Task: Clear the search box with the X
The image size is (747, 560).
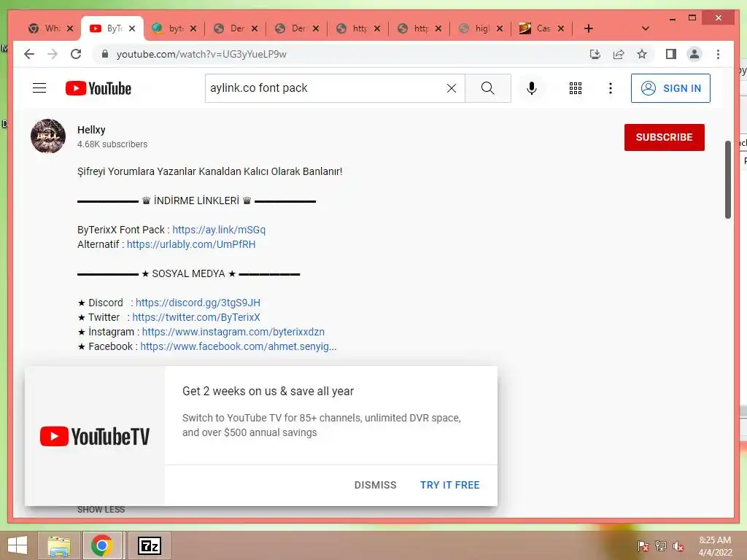Action: click(451, 88)
